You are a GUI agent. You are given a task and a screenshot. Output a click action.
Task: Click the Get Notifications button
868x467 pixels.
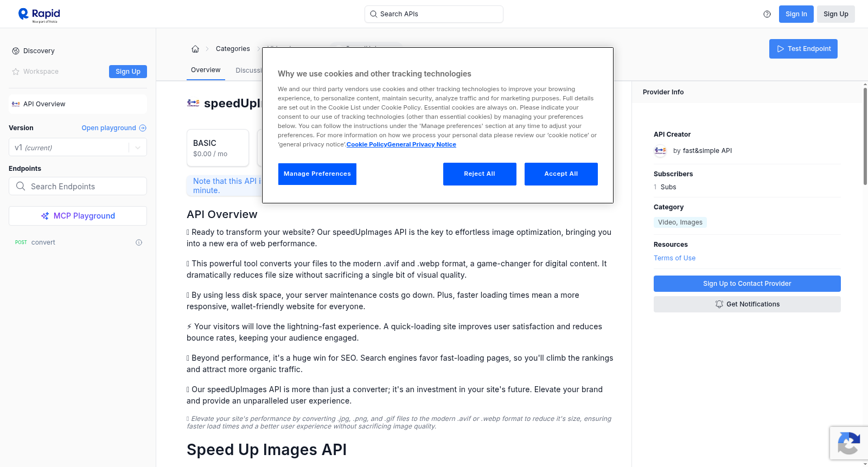coord(747,304)
